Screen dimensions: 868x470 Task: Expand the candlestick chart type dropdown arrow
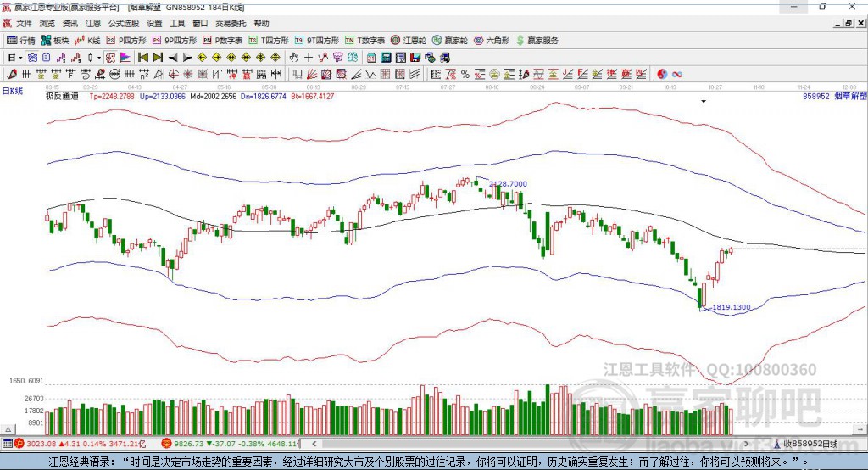99,58
